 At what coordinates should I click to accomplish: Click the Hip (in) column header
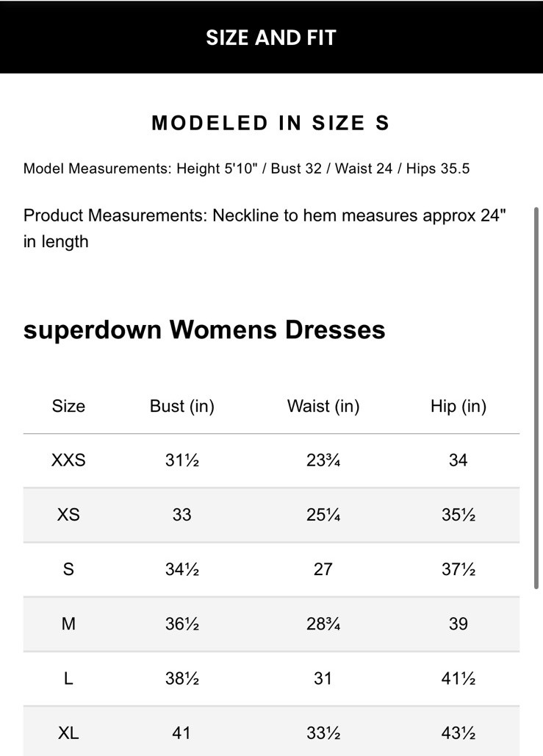pos(458,406)
